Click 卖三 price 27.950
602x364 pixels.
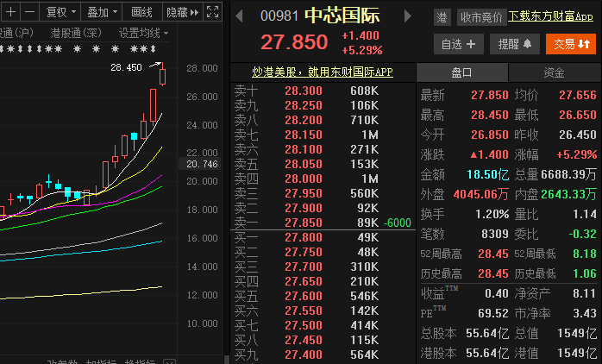[x=304, y=193]
